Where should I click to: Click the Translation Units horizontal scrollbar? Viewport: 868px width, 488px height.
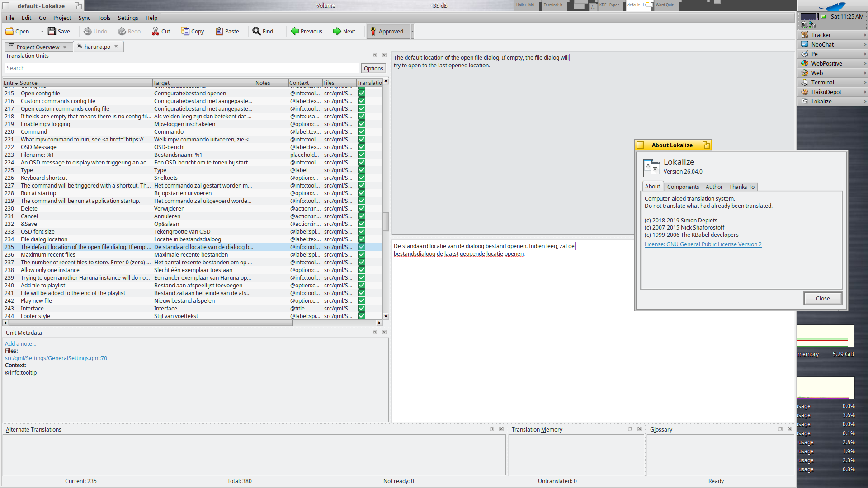click(193, 323)
